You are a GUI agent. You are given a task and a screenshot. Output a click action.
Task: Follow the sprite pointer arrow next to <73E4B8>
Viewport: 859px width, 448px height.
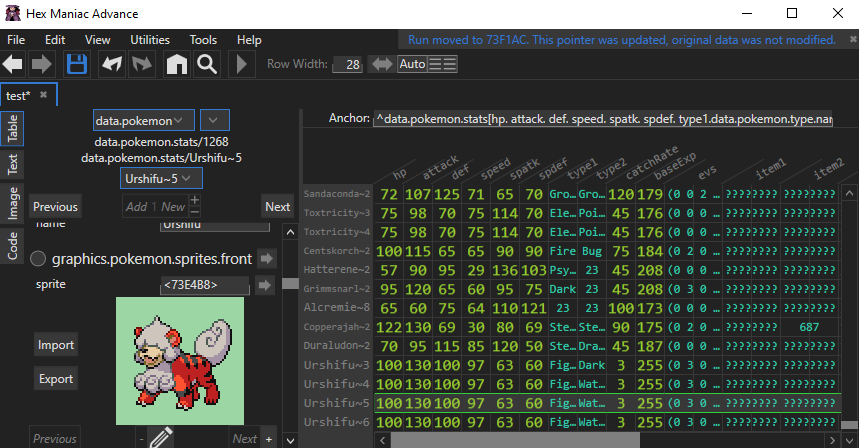[265, 285]
